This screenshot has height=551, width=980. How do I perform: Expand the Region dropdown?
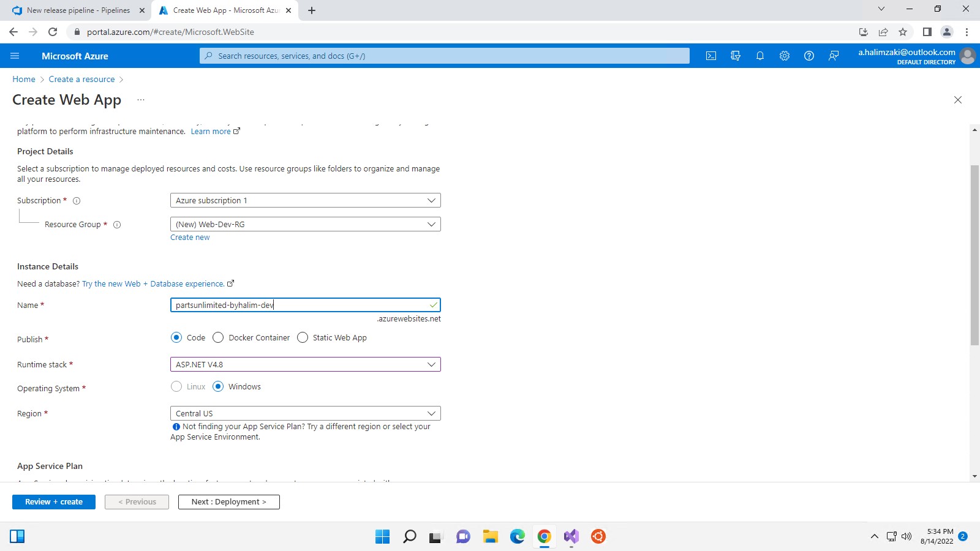pos(306,414)
